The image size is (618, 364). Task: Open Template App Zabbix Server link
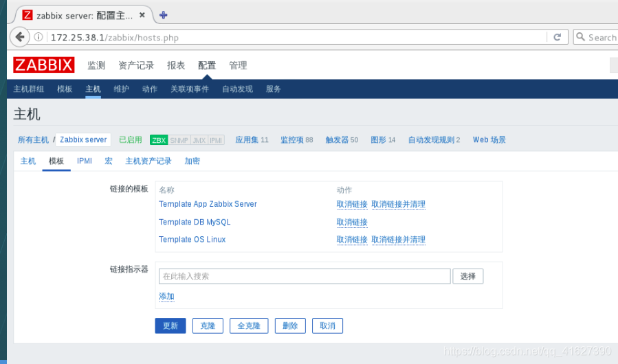pos(208,204)
